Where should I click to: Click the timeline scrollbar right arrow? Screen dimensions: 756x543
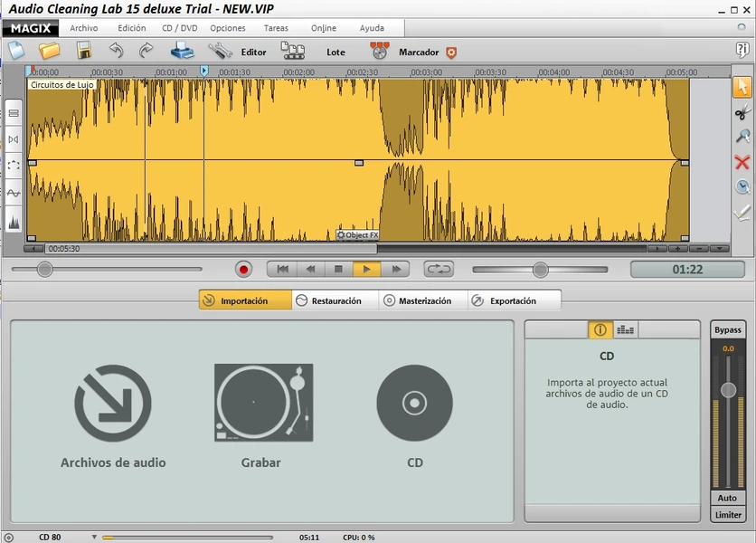657,249
